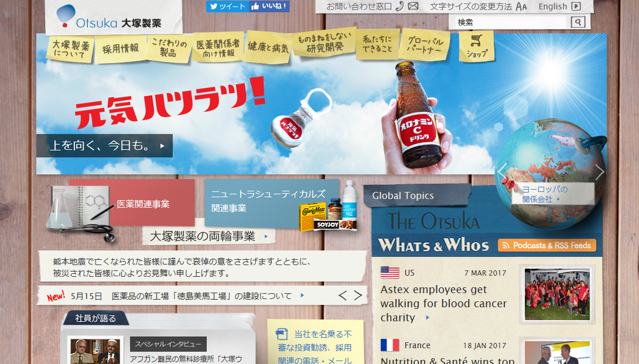Show previous globe region arrow
The image size is (639, 364).
coord(502,171)
